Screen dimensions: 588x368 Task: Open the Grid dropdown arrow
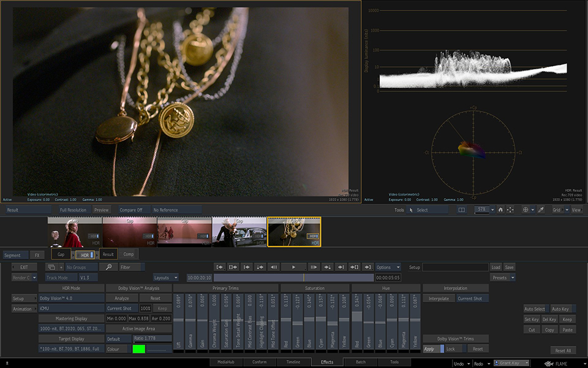coord(567,210)
